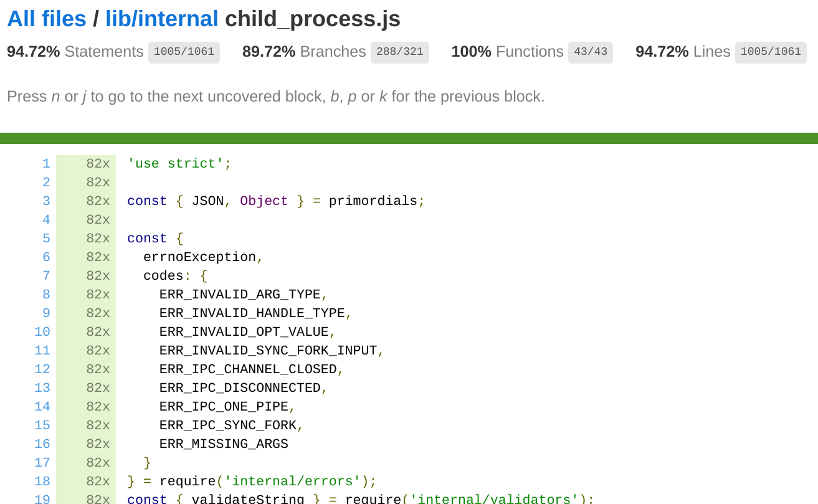
Task: Click the 89.72% Branches percentage
Action: [x=269, y=52]
